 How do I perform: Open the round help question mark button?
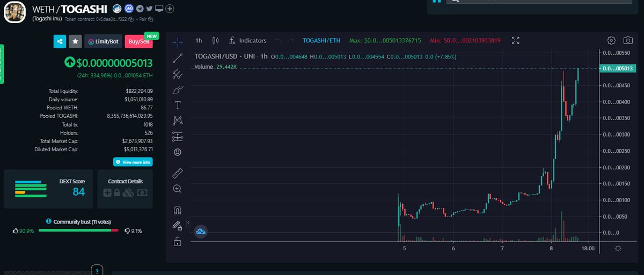point(97,270)
